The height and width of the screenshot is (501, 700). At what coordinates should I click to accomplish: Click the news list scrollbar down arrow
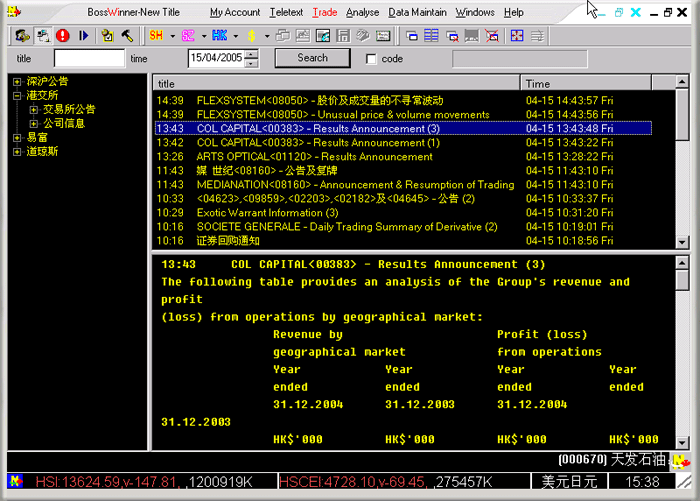pos(682,242)
